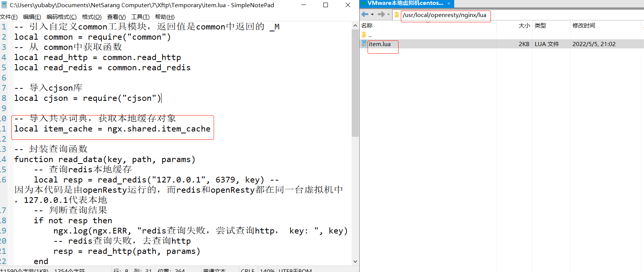Sort files by 名称 column
Viewport: 644px width, 272px height.
367,25
